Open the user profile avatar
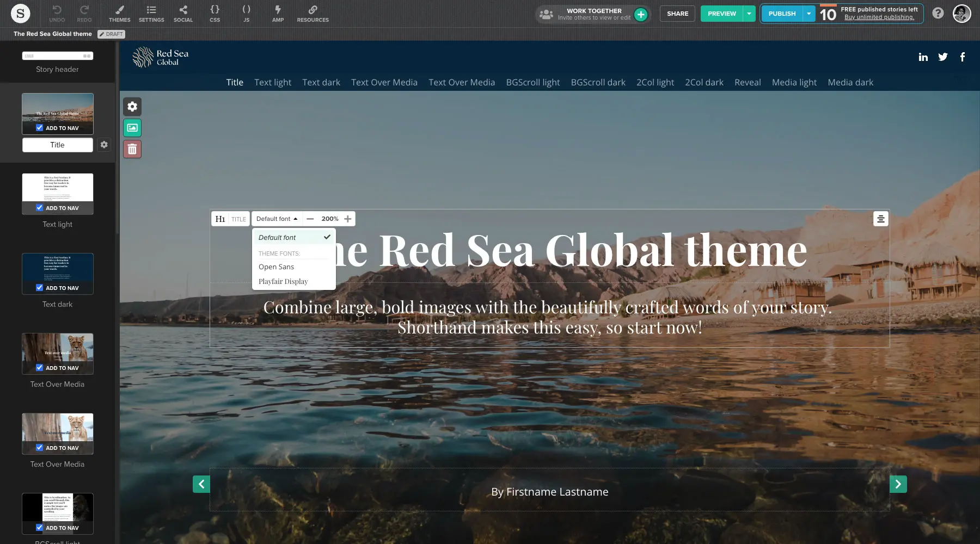The width and height of the screenshot is (980, 544). coord(962,14)
